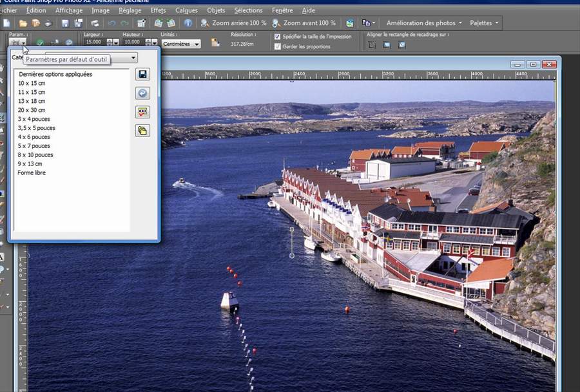Viewport: 580px width, 392px height.
Task: Click Zoom avant 100 %
Action: pos(304,23)
